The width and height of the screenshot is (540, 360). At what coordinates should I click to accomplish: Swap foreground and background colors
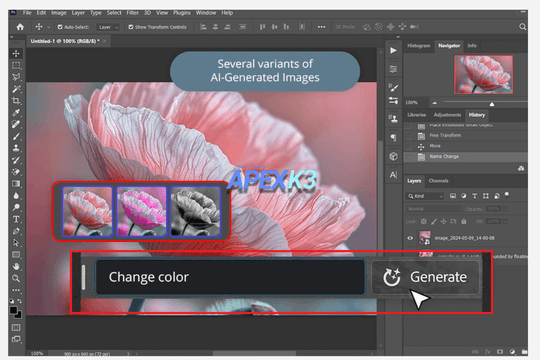click(20, 301)
